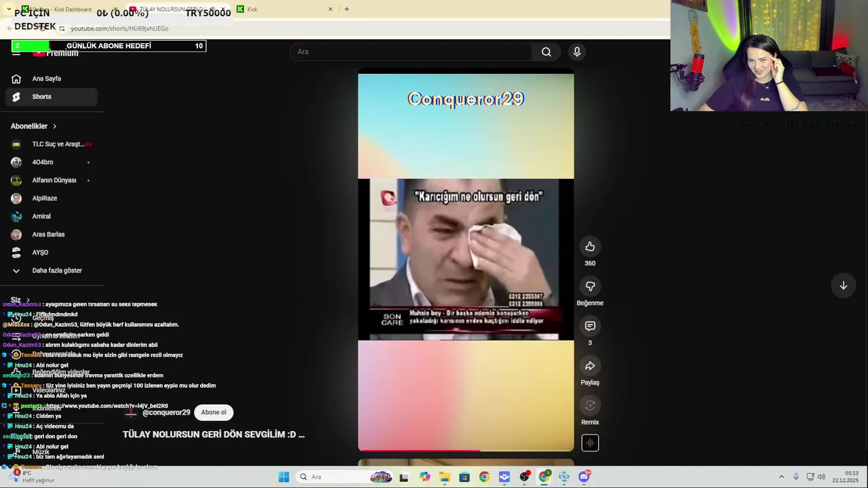Go to the next short with down arrow
868x488 pixels.
tap(844, 285)
